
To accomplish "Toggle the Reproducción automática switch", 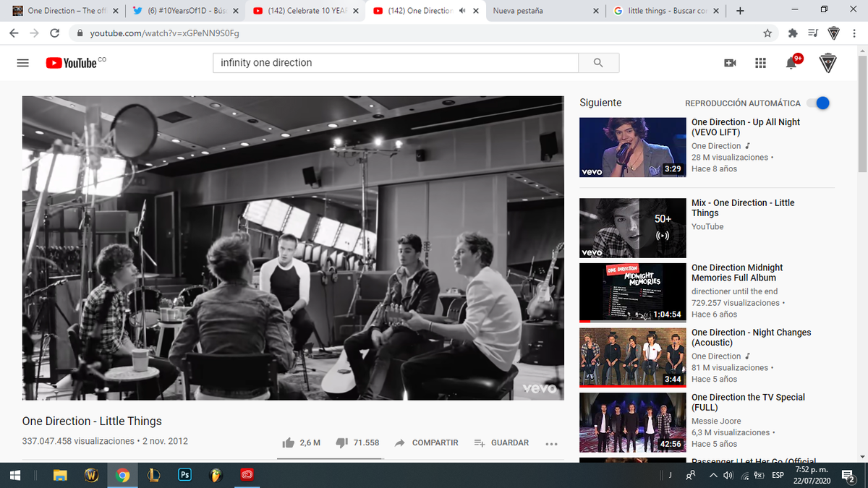I will [x=818, y=103].
